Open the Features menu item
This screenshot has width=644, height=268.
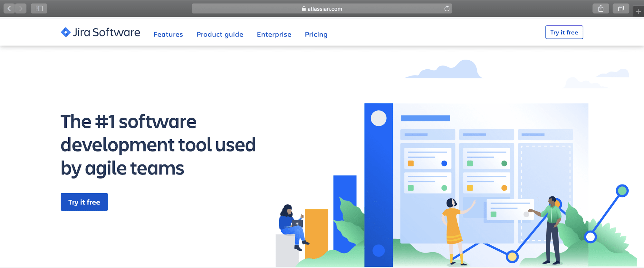pyautogui.click(x=168, y=34)
